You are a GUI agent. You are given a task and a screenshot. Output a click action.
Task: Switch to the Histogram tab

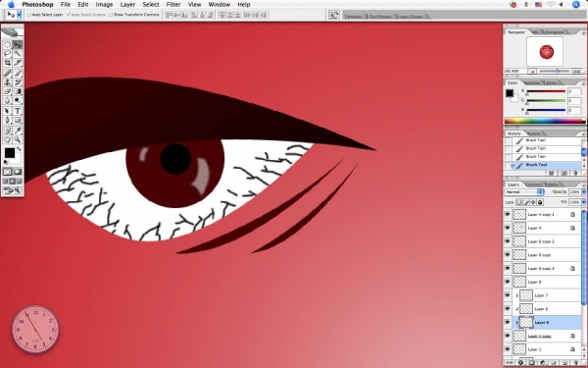tap(554, 32)
